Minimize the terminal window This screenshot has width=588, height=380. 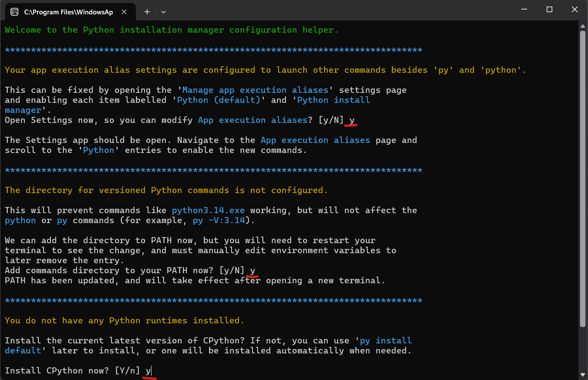(x=528, y=10)
